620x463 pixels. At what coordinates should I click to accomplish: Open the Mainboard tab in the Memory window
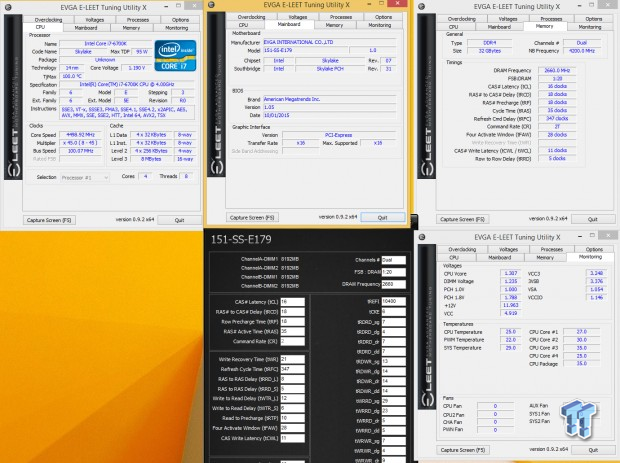point(499,27)
